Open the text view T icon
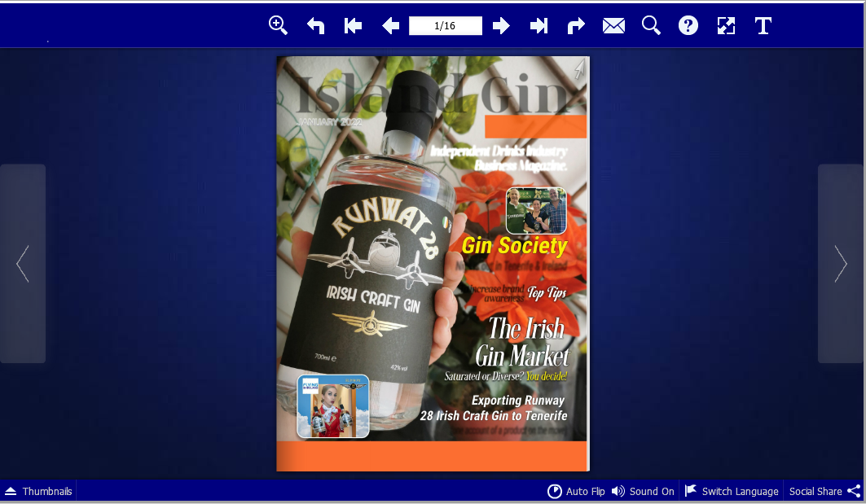This screenshot has height=504, width=866. click(763, 25)
